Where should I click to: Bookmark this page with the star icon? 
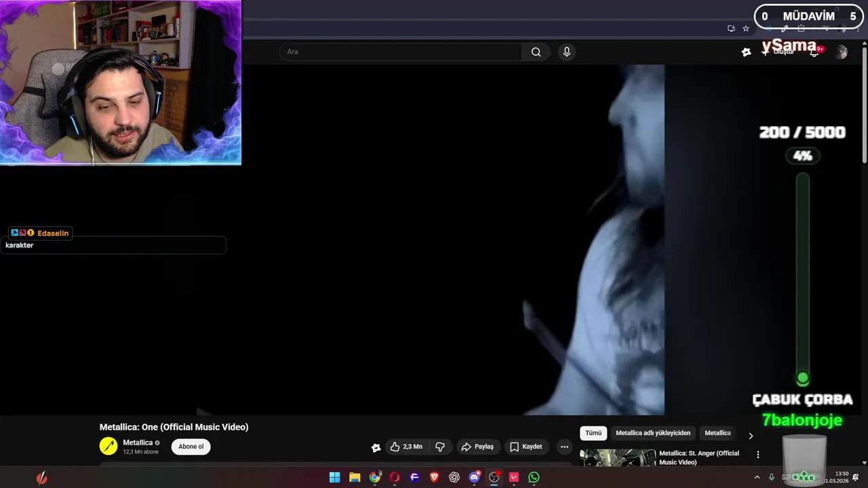pyautogui.click(x=746, y=28)
